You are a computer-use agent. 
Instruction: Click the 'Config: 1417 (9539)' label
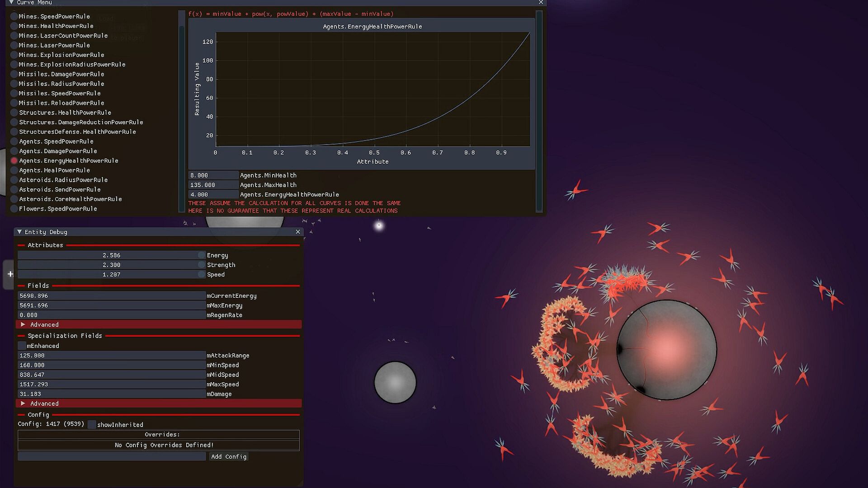pos(51,424)
